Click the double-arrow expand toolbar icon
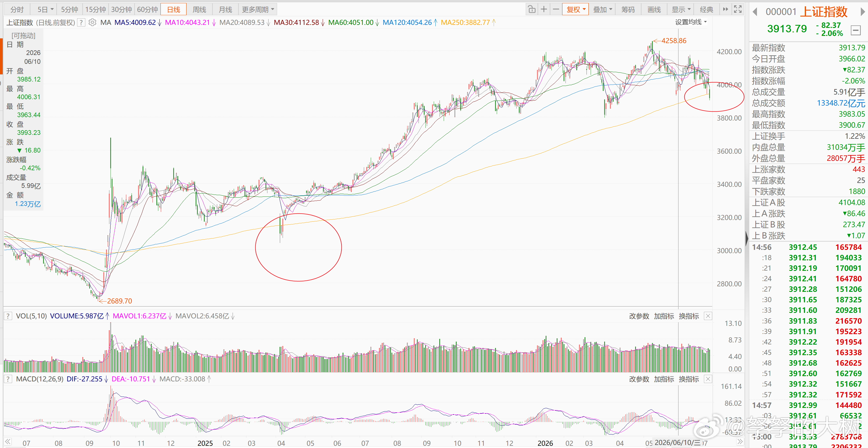This screenshot has height=448, width=868. tap(725, 9)
